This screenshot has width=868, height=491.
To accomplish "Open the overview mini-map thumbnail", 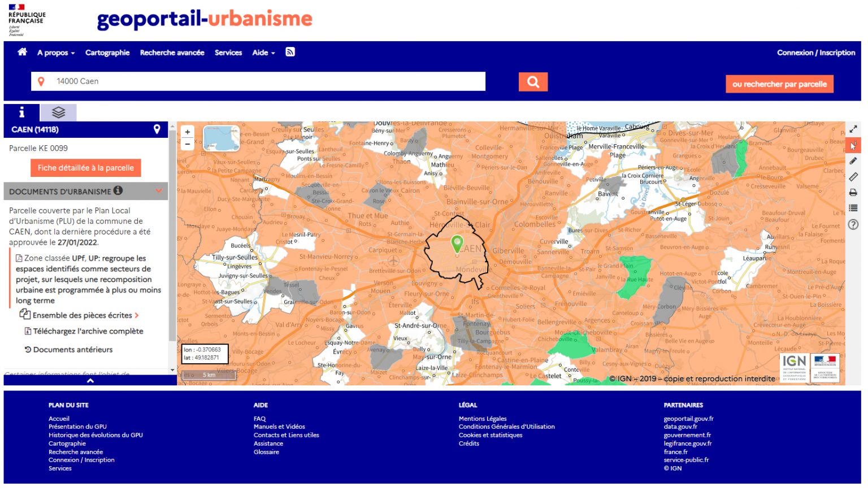I will (221, 138).
